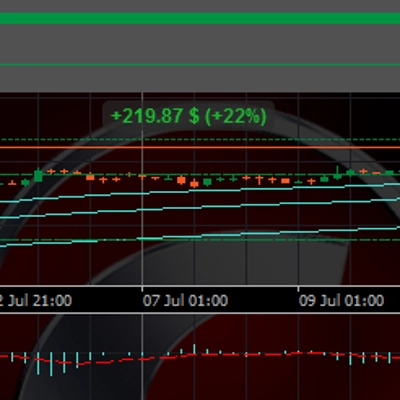
Task: Click the solid orange horizontal price line
Action: click(x=200, y=147)
